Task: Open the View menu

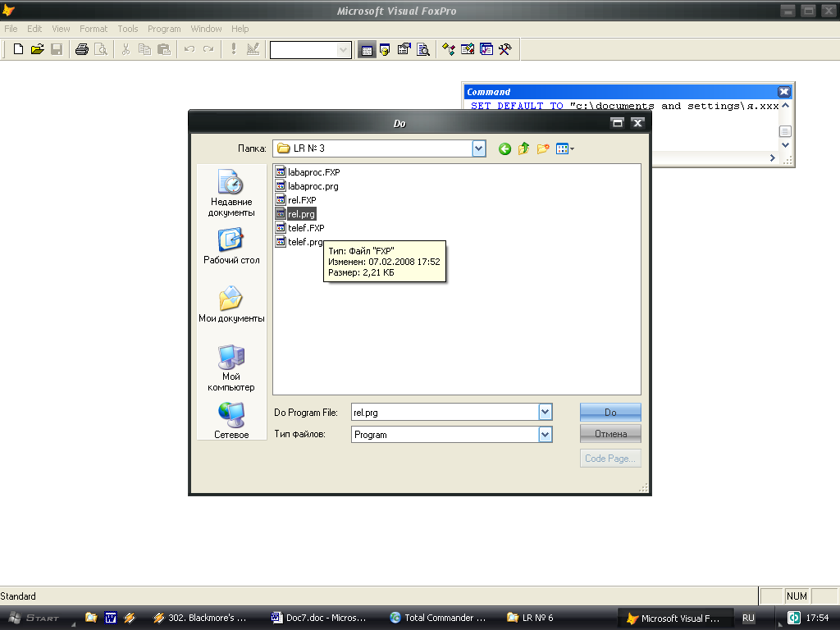Action: tap(61, 29)
